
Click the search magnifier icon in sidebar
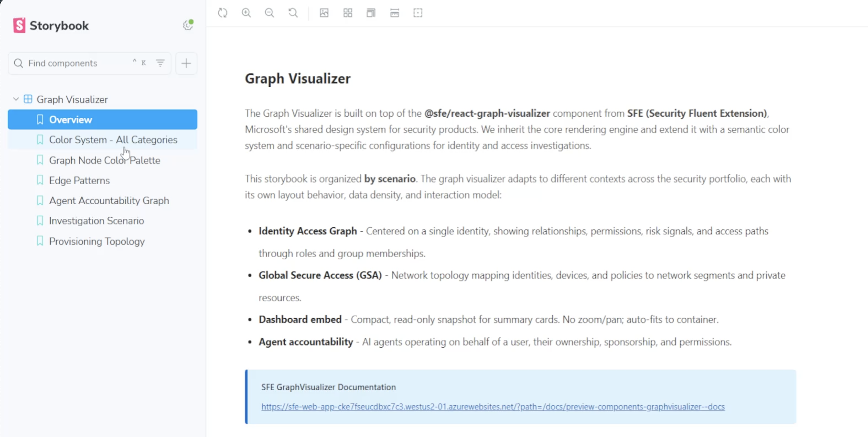point(18,63)
